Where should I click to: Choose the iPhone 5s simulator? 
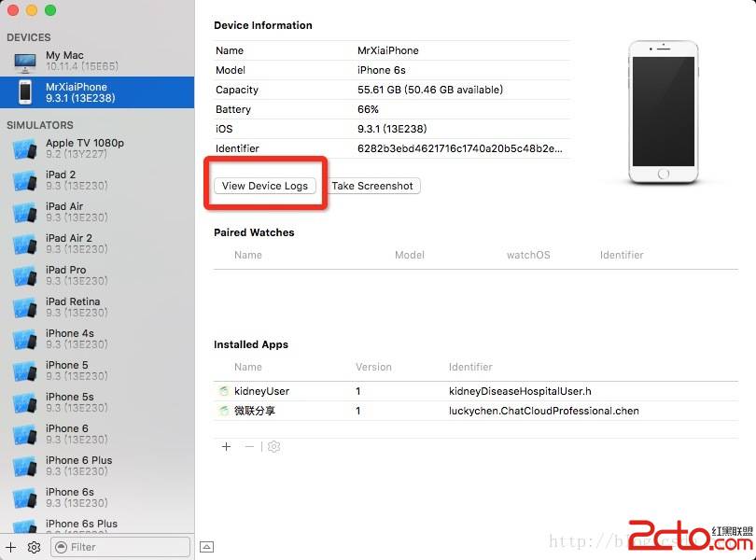tap(97, 402)
